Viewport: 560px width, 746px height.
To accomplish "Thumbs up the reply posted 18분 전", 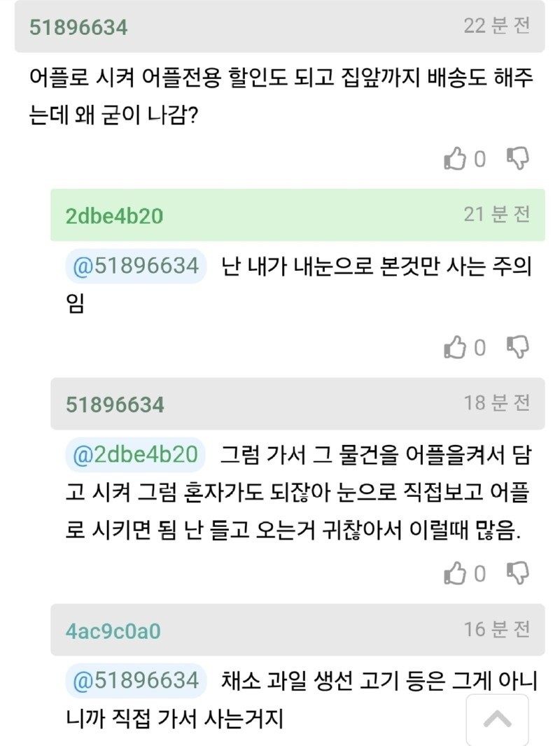I will [456, 574].
